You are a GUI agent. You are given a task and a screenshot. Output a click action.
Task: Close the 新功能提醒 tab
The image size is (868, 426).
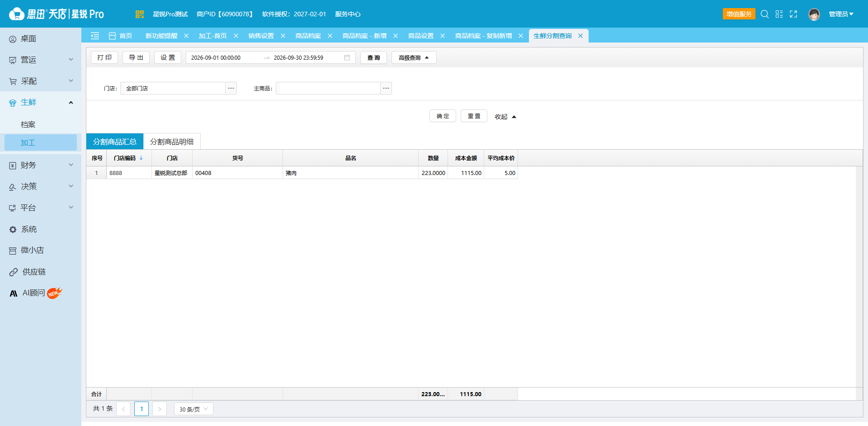click(186, 36)
